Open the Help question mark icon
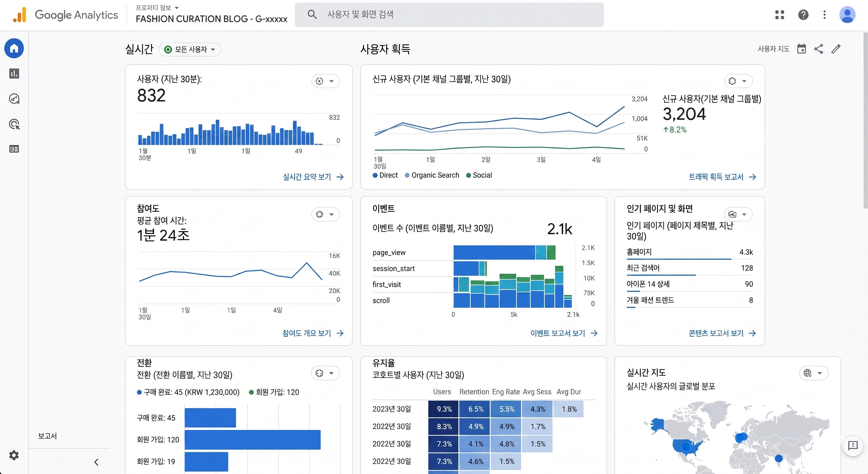The height and width of the screenshot is (474, 868). click(x=803, y=15)
